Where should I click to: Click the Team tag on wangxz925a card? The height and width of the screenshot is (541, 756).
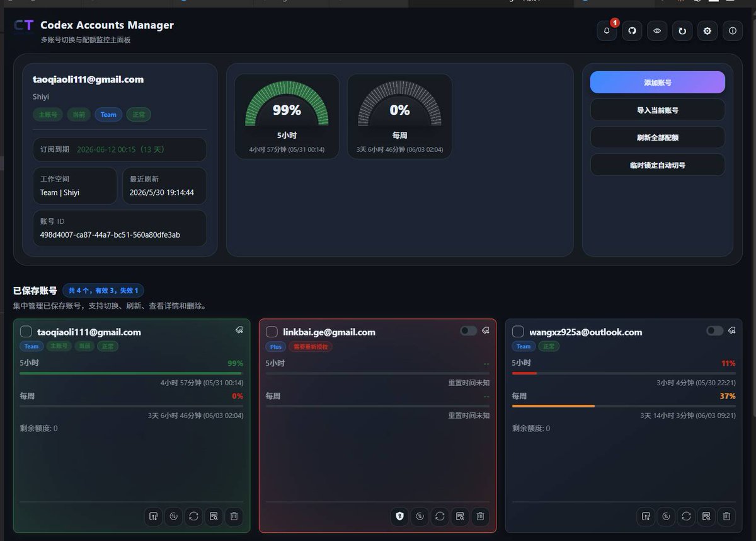click(524, 346)
